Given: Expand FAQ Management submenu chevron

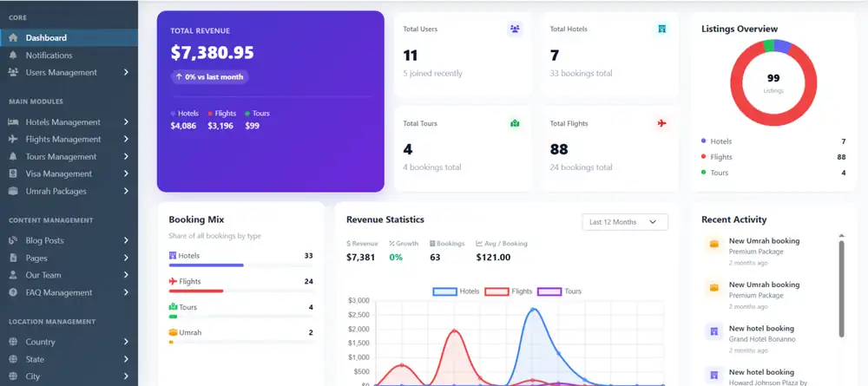Looking at the screenshot, I should pyautogui.click(x=126, y=292).
